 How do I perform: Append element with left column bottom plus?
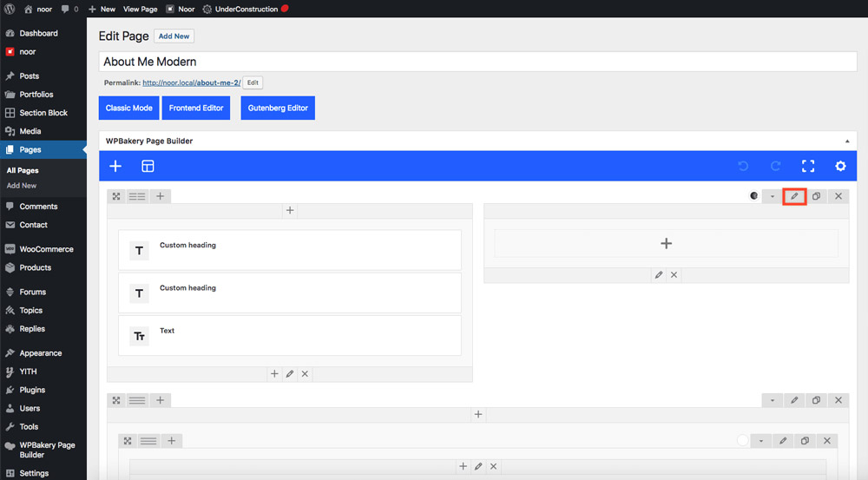pos(274,374)
